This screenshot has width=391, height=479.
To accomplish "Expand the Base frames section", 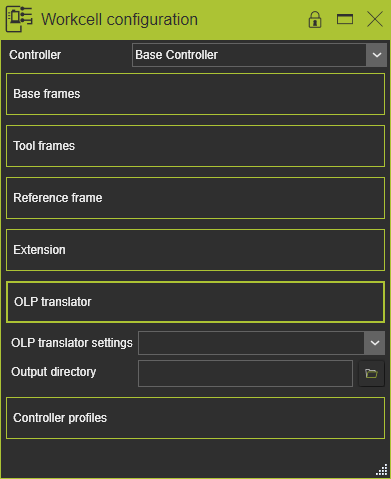I will [x=195, y=94].
